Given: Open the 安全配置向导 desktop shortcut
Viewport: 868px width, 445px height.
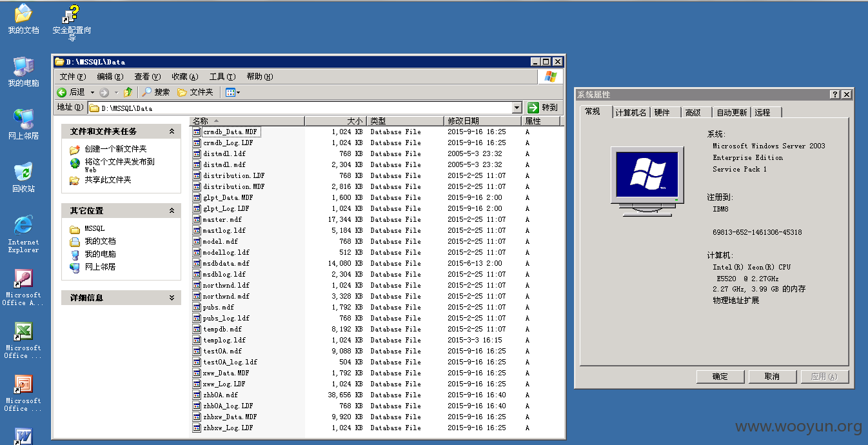Looking at the screenshot, I should (72, 23).
